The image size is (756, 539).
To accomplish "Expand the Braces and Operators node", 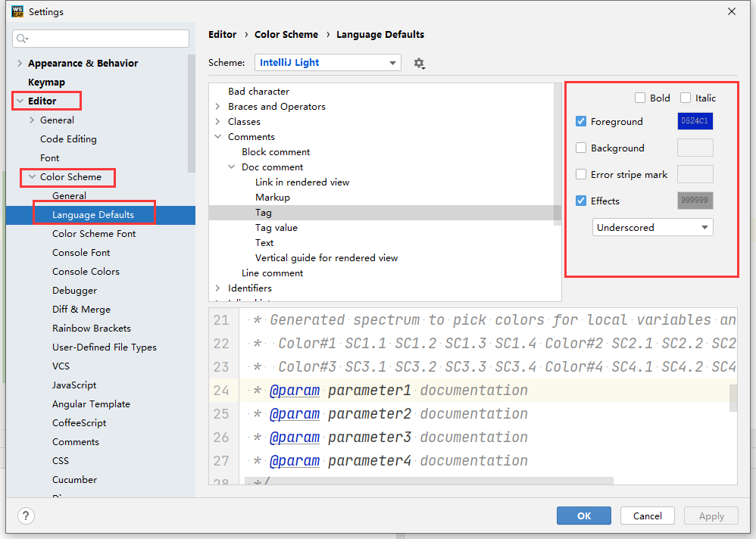I will tap(217, 107).
